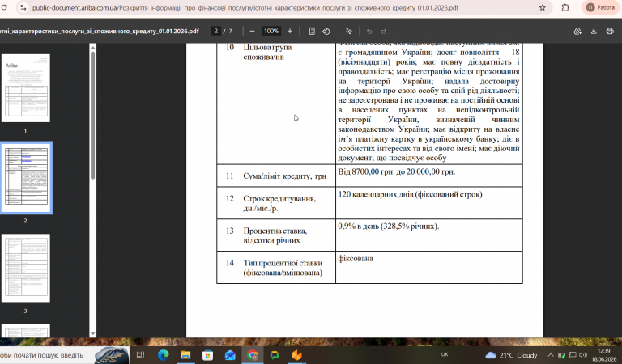Click row number 13 in the table

(230, 231)
